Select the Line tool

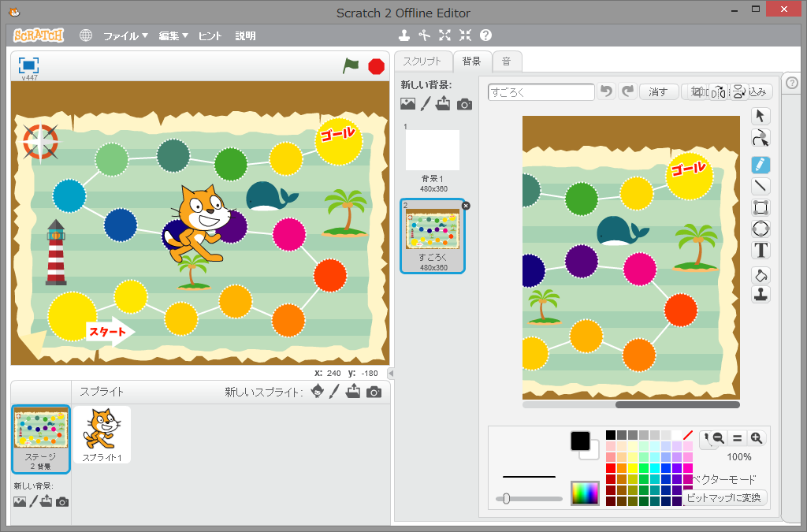tap(761, 186)
